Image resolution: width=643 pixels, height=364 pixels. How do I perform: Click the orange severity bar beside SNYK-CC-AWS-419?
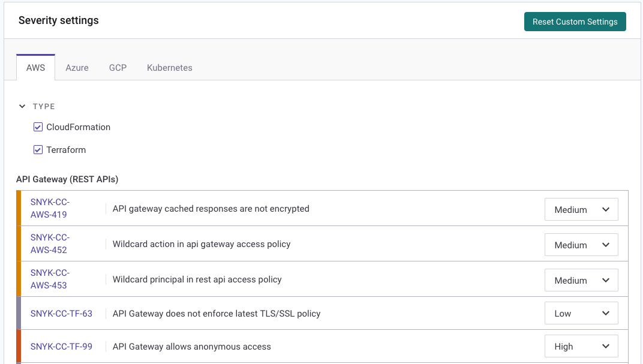click(18, 209)
